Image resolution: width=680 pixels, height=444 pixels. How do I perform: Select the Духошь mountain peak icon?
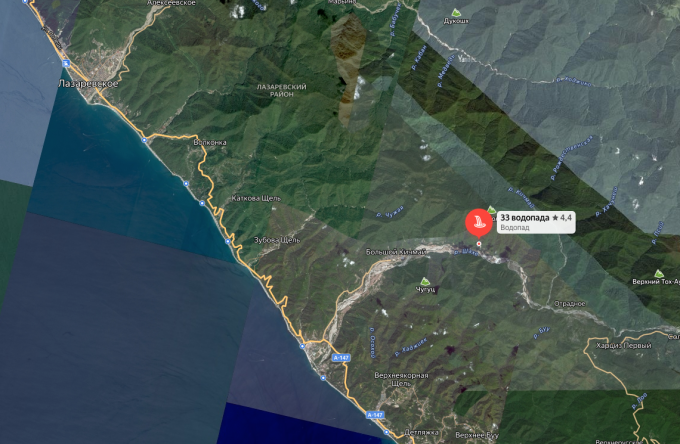[455, 13]
